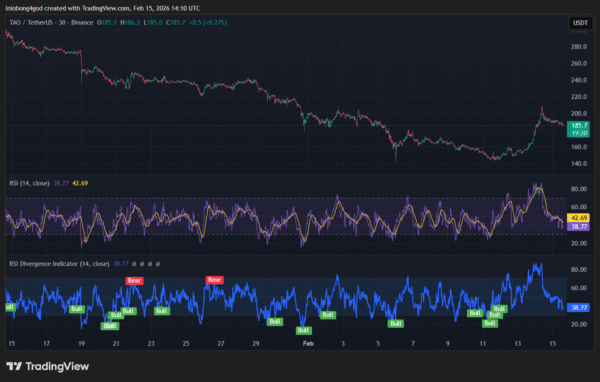Click date 13 on the time axis
The height and width of the screenshot is (382, 600).
click(x=517, y=344)
